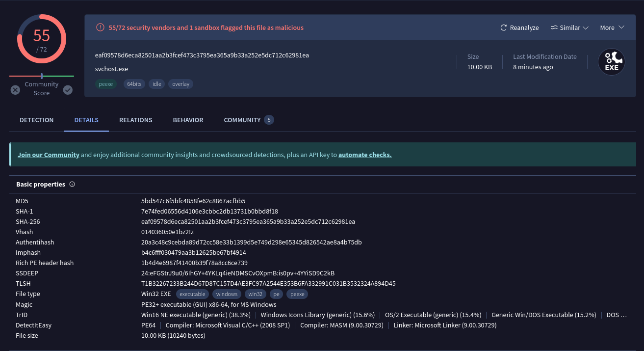Open the Relations tab
This screenshot has height=351, width=644.
pyautogui.click(x=135, y=120)
